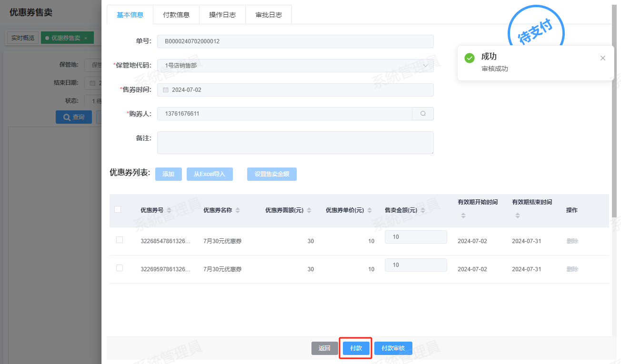Edit 售卖金额 for coupon 32269597861326…
This screenshot has height=364, width=621.
tap(416, 265)
